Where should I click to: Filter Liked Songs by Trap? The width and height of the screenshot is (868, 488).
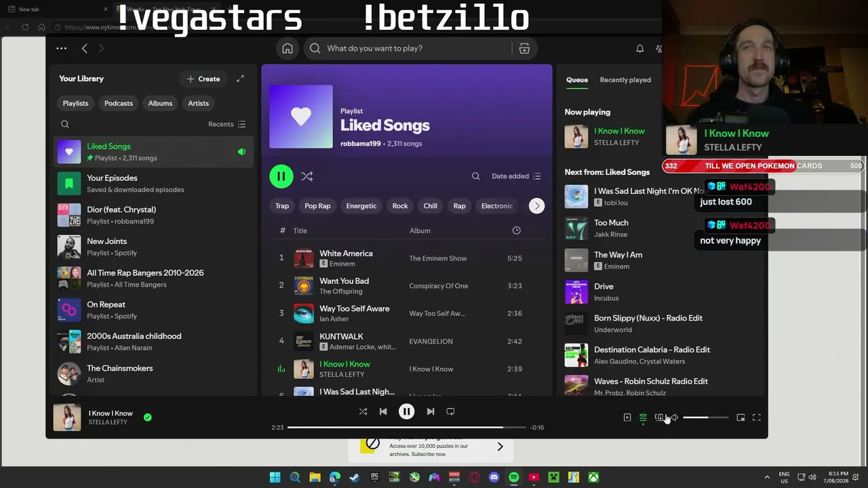click(x=282, y=206)
